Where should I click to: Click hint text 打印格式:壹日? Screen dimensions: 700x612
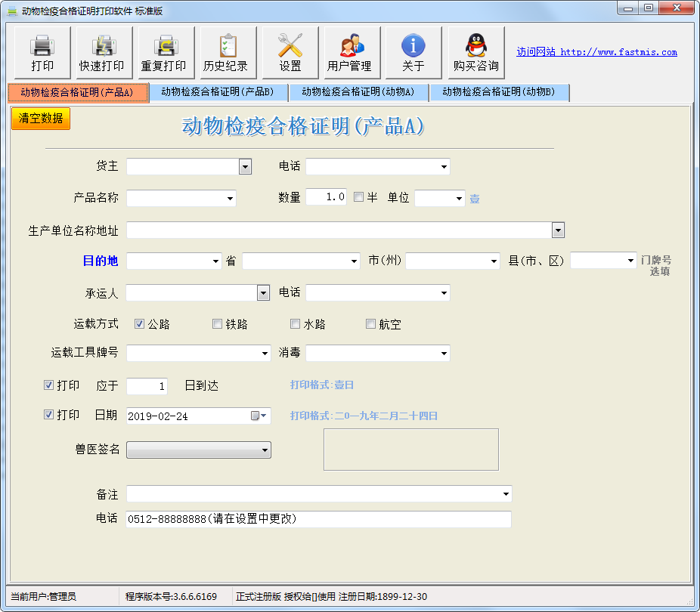pyautogui.click(x=322, y=385)
